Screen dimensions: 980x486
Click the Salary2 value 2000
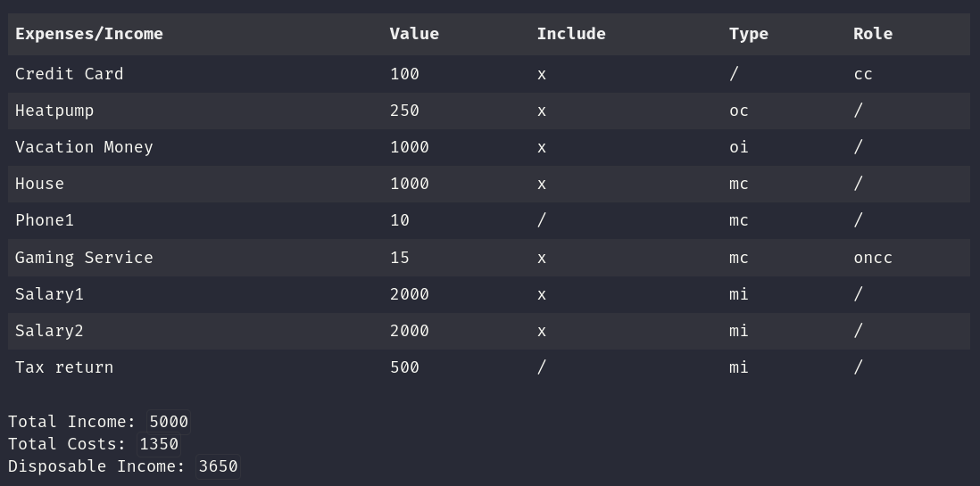(410, 331)
